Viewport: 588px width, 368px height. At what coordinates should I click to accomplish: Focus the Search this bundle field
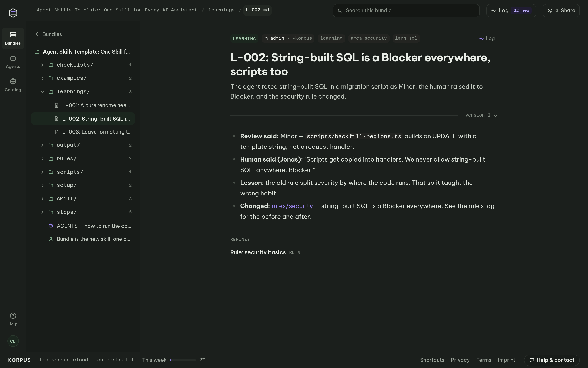(406, 10)
